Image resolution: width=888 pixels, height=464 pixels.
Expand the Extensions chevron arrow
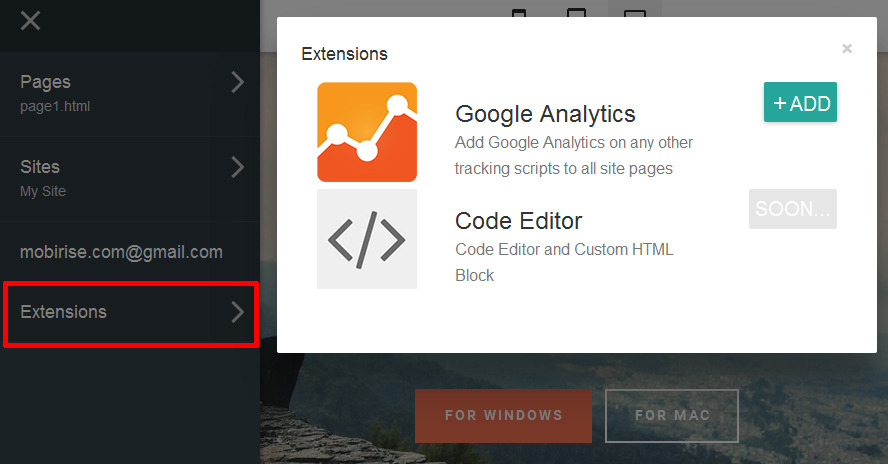(238, 312)
